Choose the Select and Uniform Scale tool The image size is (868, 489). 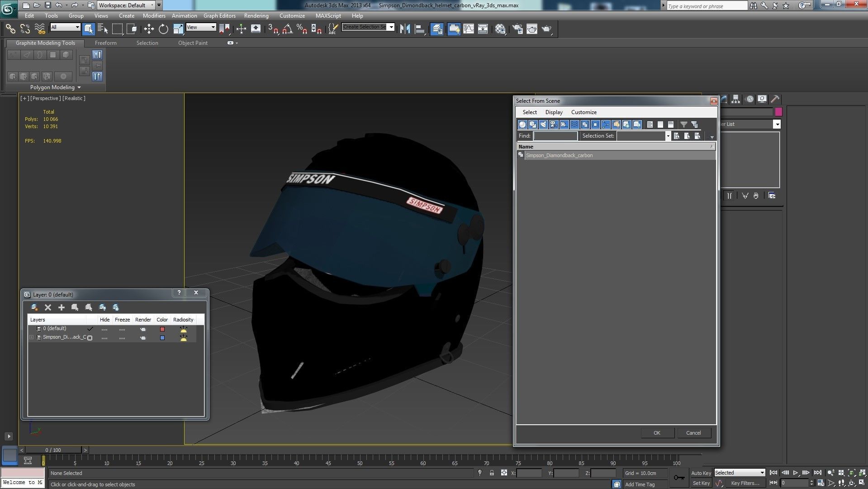click(x=178, y=29)
